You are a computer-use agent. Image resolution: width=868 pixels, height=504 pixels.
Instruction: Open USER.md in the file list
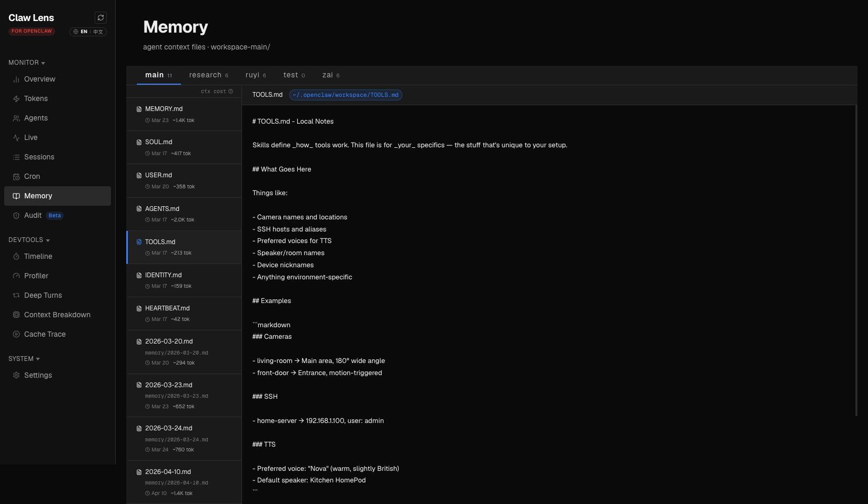[184, 181]
